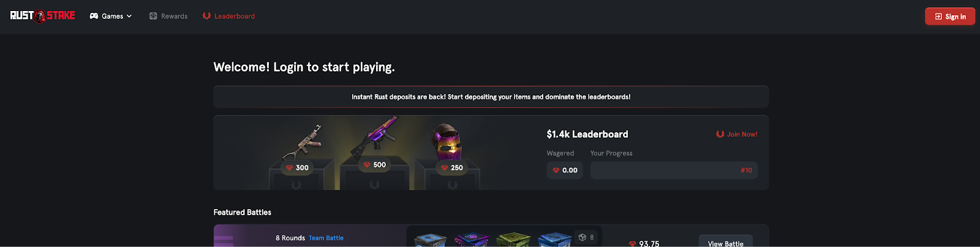Click the 500 coin prize badge
The image size is (980, 247).
click(374, 165)
